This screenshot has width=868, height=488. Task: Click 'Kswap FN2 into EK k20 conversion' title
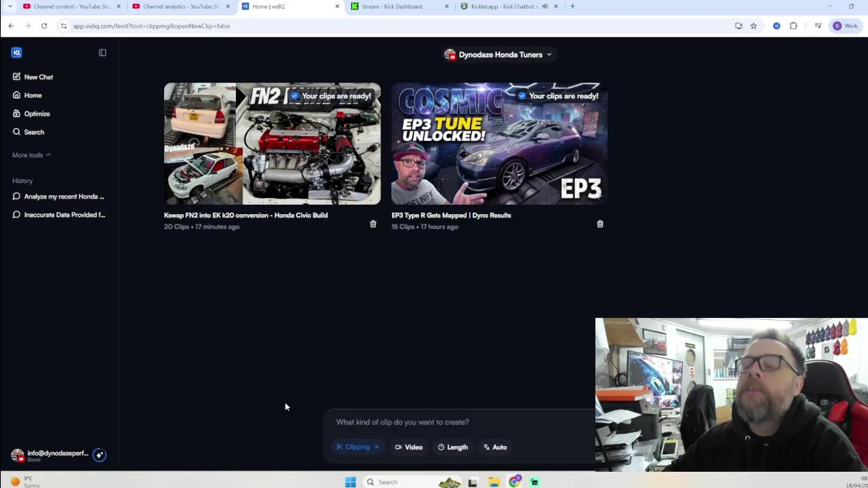[x=245, y=215]
